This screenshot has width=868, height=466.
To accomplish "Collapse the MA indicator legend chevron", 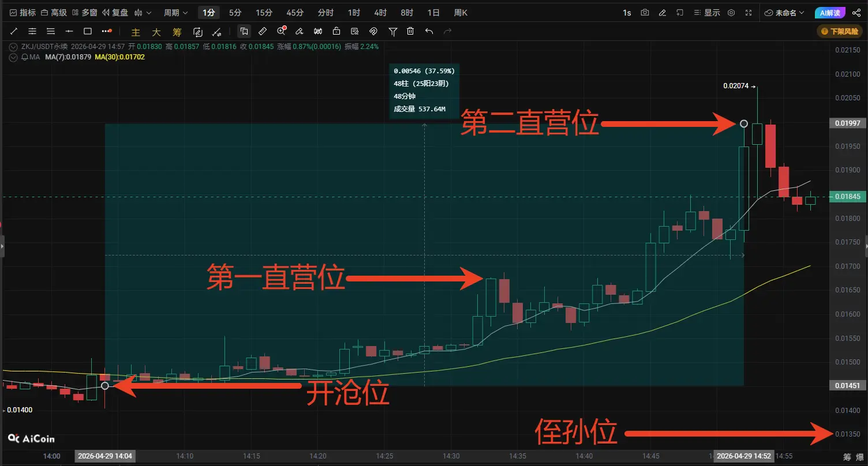I will tap(14, 57).
